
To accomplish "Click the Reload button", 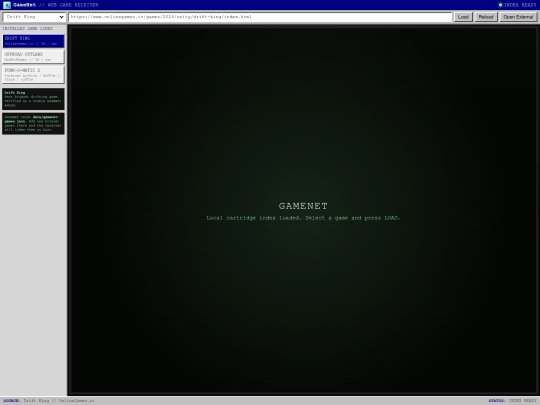I will click(x=486, y=17).
